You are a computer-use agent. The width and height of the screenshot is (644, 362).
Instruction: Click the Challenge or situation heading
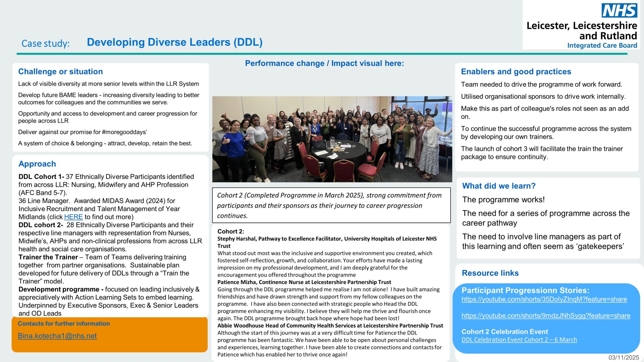coord(60,72)
